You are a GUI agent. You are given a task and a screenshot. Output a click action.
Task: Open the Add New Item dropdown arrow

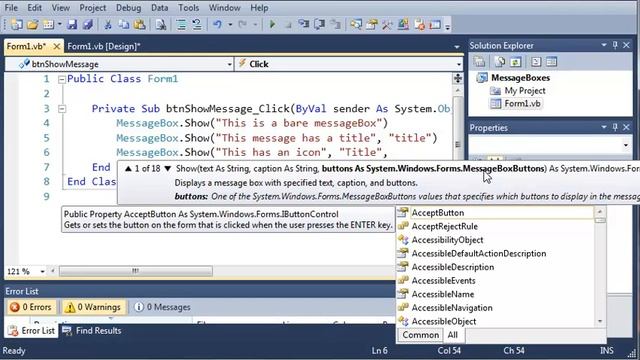(60, 25)
